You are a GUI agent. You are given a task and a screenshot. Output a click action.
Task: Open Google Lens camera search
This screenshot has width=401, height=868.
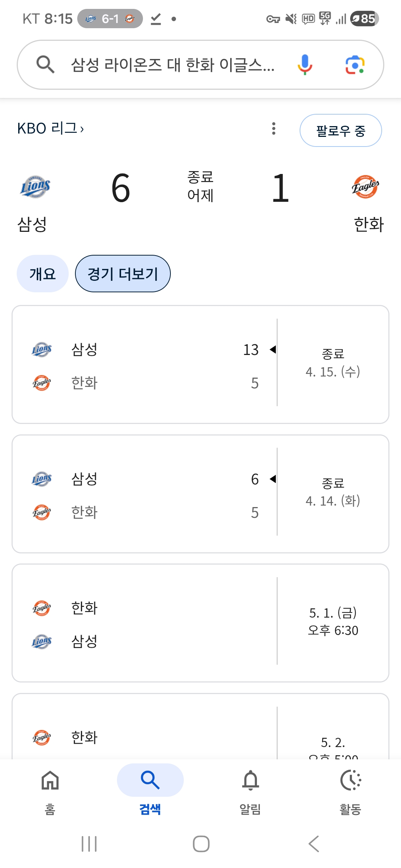point(355,65)
